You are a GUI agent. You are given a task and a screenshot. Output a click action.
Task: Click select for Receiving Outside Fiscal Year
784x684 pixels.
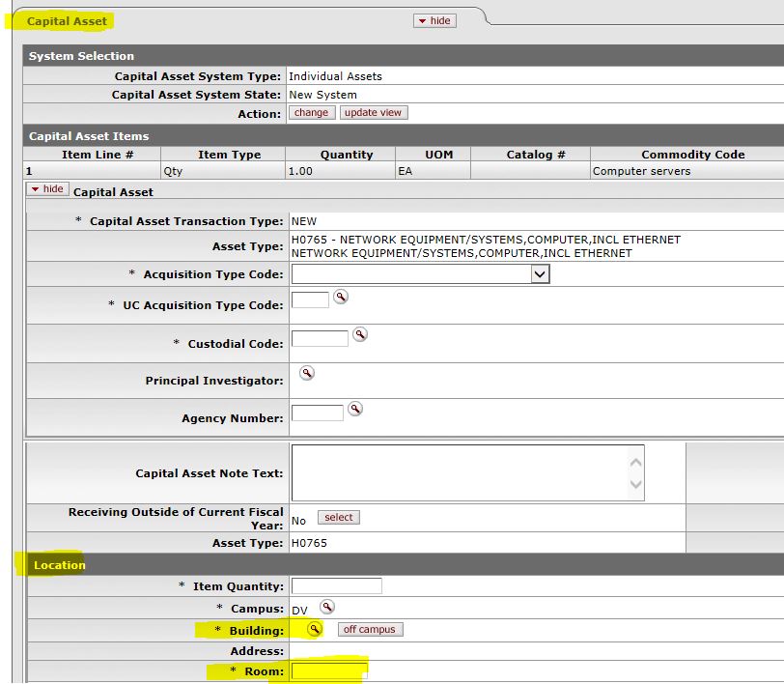tap(338, 518)
